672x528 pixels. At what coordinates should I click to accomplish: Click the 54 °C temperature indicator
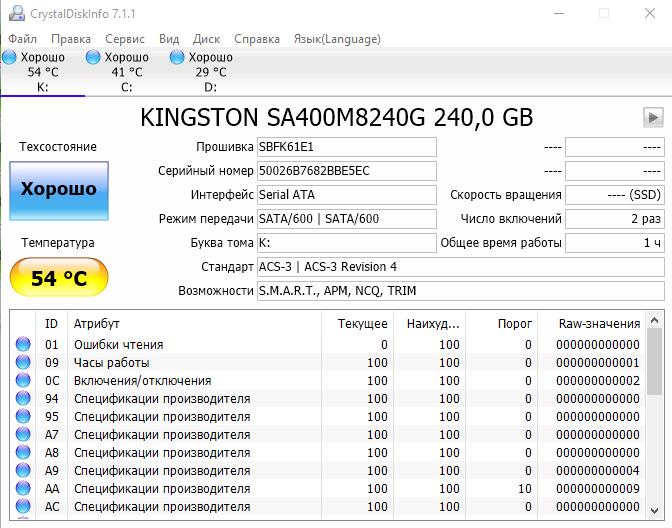(x=59, y=277)
